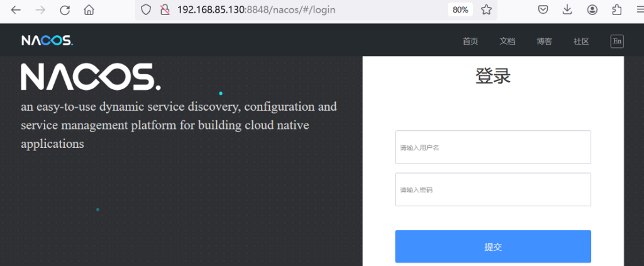Open the Pocket save icon
644x266 pixels.
point(543,10)
